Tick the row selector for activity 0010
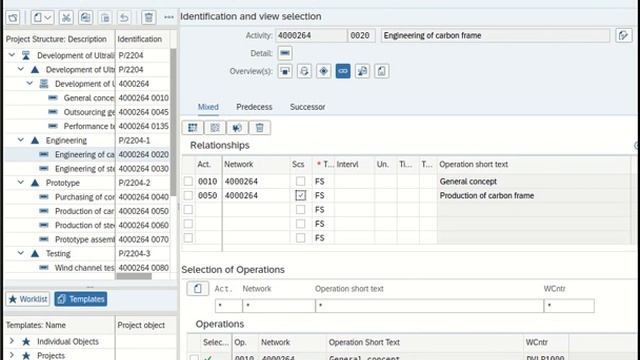The width and height of the screenshot is (640, 360). point(188,181)
